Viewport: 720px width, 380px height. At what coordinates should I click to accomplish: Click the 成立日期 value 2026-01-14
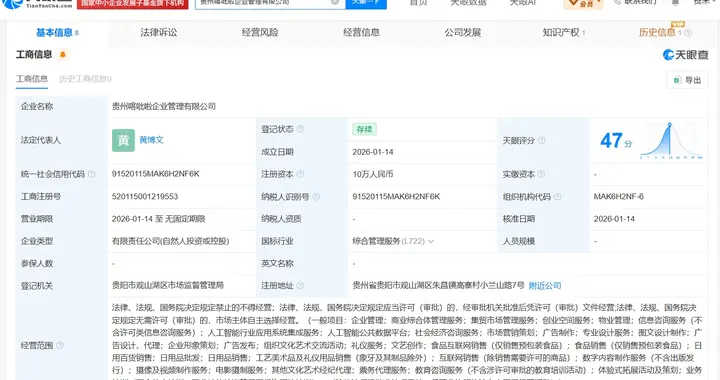373,152
